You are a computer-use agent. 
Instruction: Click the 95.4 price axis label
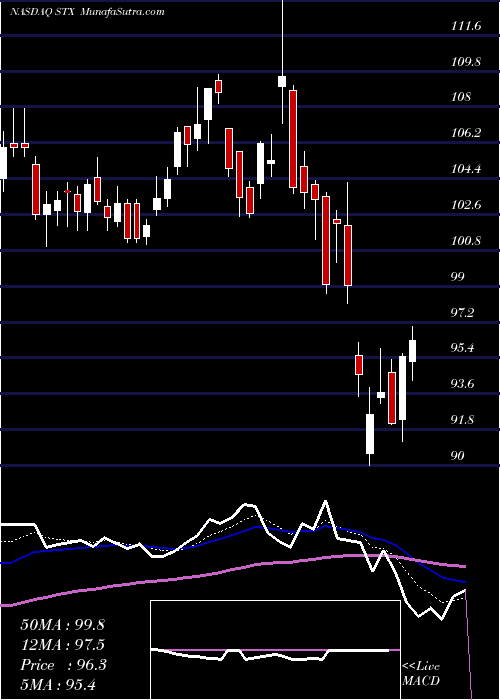463,348
